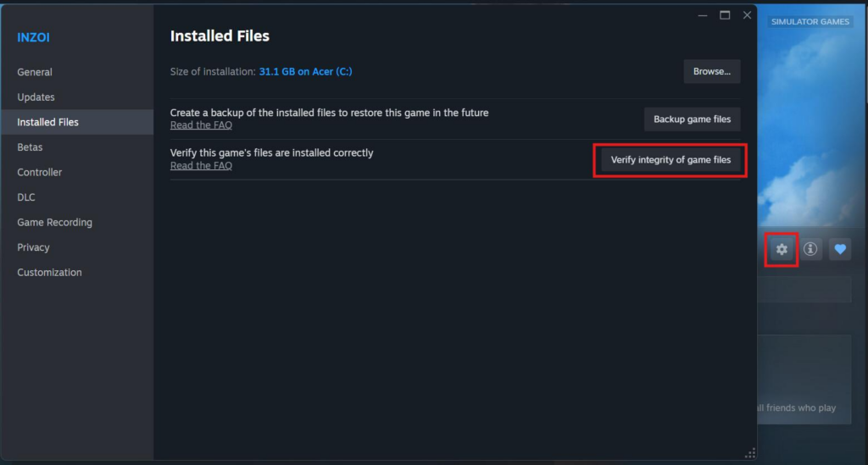Viewport: 868px width, 465px height.
Task: Open the gear settings icon
Action: point(781,249)
